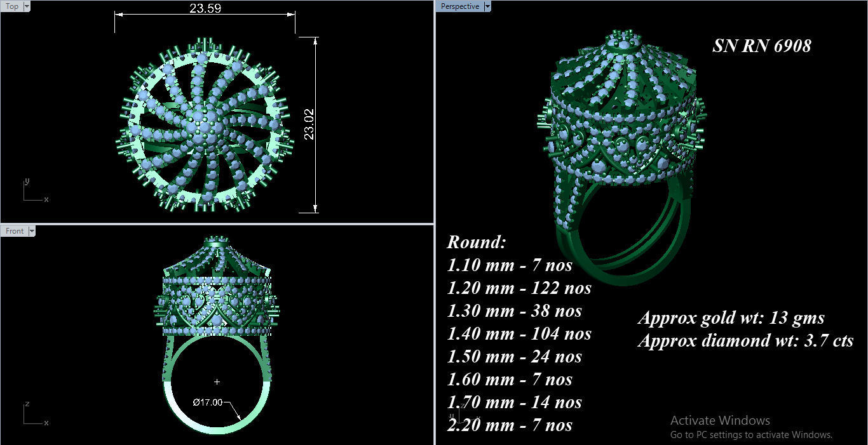The width and height of the screenshot is (868, 445).
Task: Select the Perspective viewport title tab
Action: [x=460, y=6]
